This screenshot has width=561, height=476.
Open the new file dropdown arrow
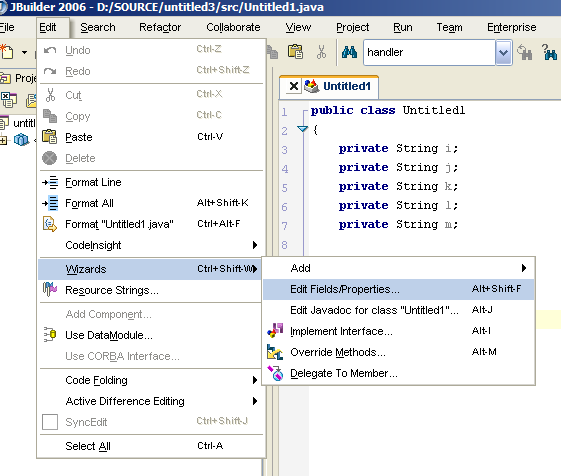click(24, 52)
